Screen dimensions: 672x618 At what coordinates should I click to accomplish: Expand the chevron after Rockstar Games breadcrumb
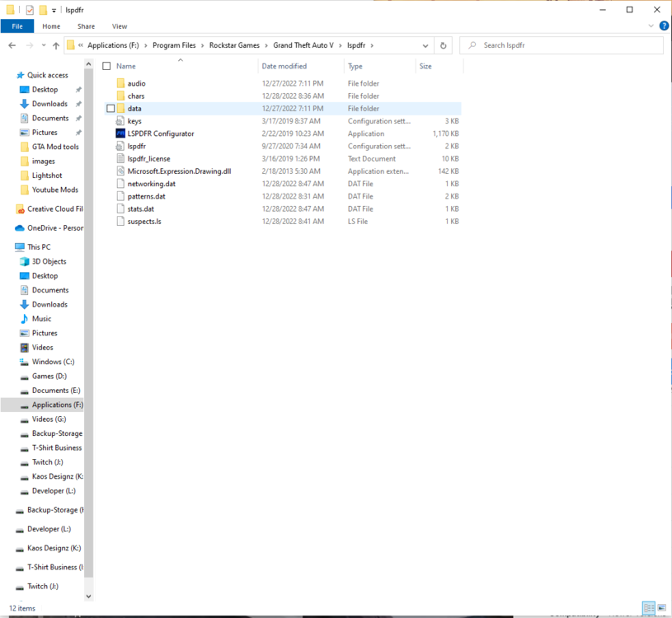point(266,45)
